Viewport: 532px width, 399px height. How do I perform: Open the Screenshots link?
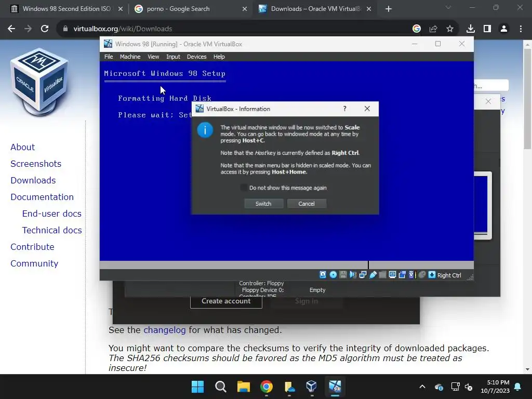coord(36,164)
